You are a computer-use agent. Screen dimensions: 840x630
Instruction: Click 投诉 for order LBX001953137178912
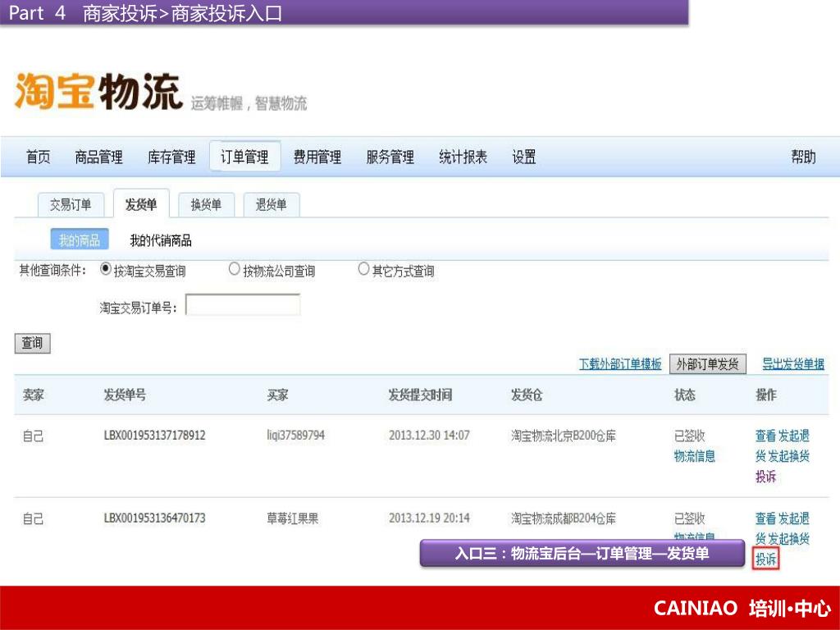[x=765, y=477]
